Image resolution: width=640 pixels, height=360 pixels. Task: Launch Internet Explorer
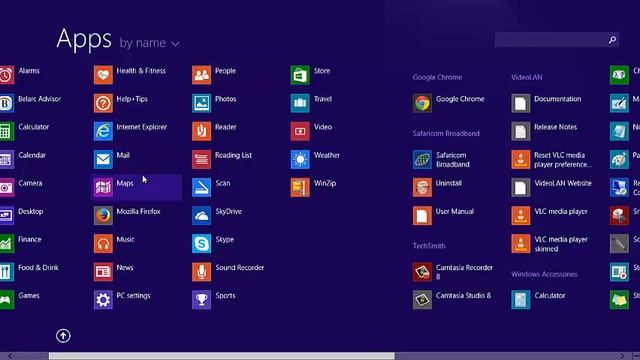tap(131, 131)
